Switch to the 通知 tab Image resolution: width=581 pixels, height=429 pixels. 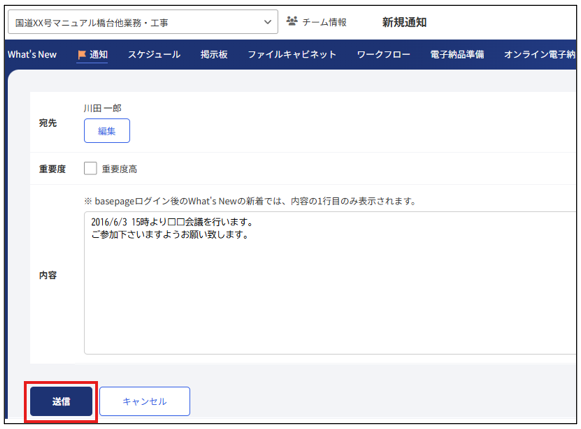93,55
